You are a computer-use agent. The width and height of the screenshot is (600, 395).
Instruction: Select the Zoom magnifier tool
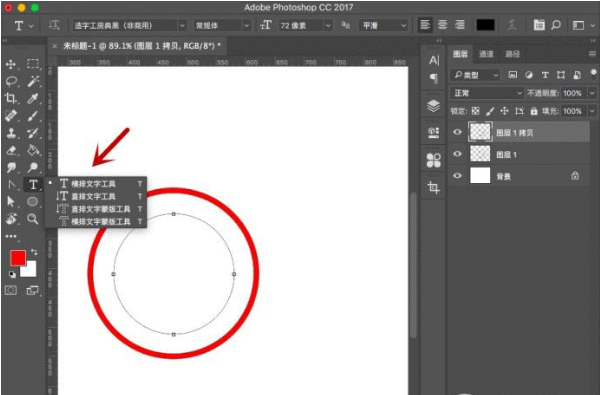pyautogui.click(x=33, y=219)
